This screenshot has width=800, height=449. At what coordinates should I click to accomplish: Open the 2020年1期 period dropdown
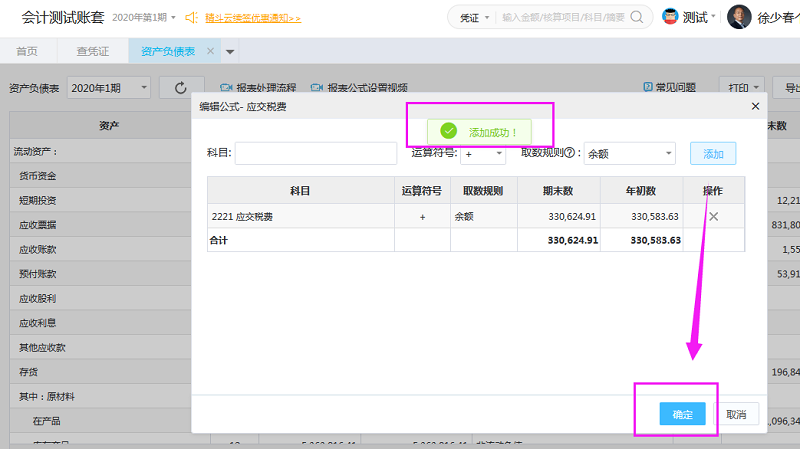pyautogui.click(x=108, y=88)
